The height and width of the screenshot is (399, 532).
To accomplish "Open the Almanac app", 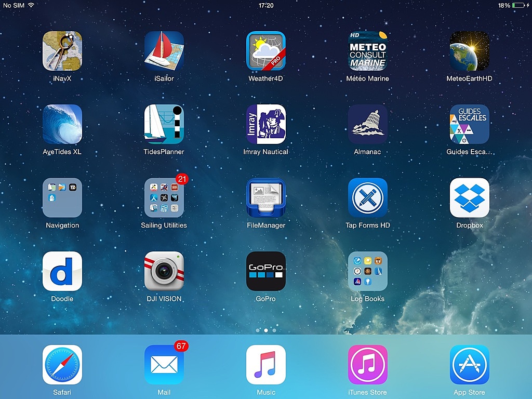I will 367,124.
